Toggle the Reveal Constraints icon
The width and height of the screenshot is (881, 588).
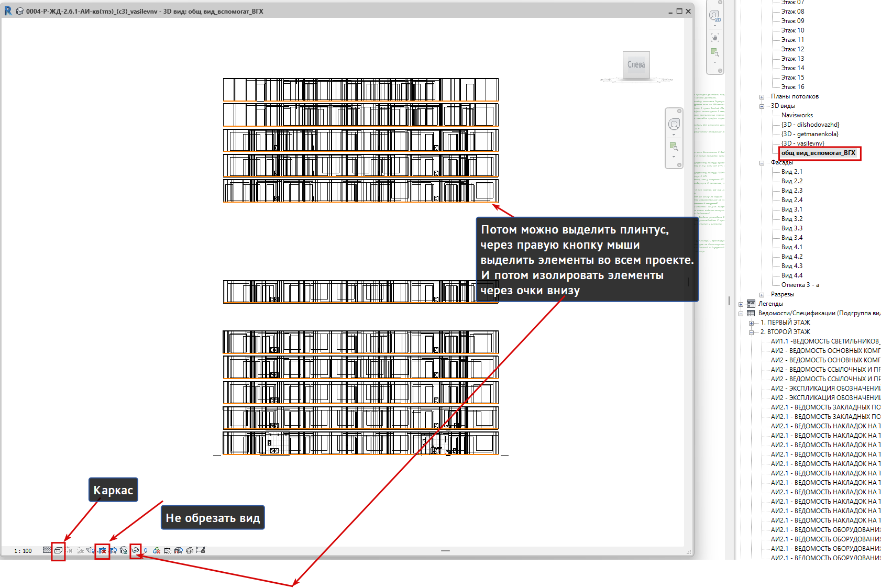tap(201, 550)
